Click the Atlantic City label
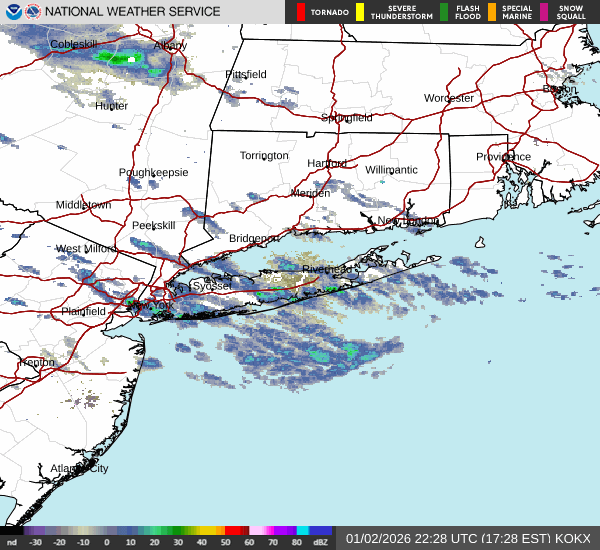The height and width of the screenshot is (550, 600). (x=79, y=468)
